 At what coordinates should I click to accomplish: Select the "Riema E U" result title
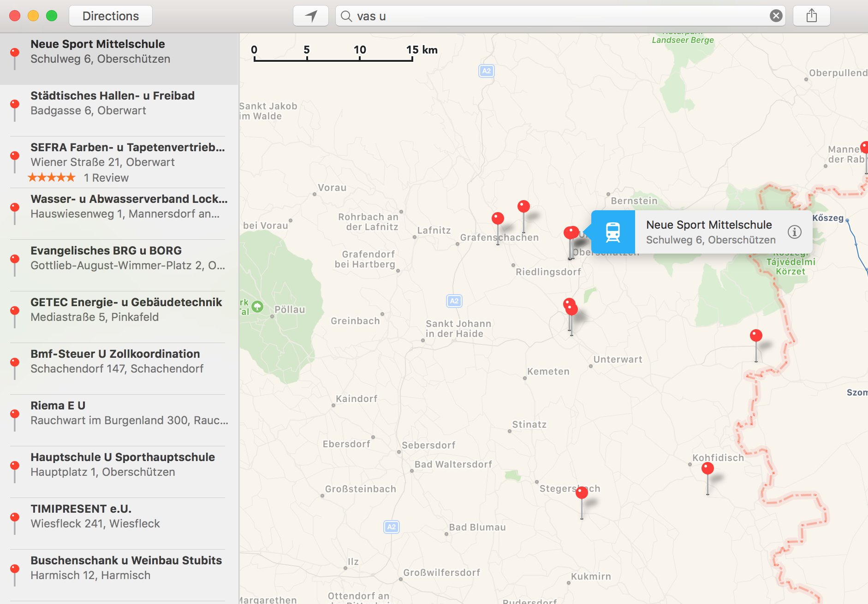pyautogui.click(x=58, y=406)
